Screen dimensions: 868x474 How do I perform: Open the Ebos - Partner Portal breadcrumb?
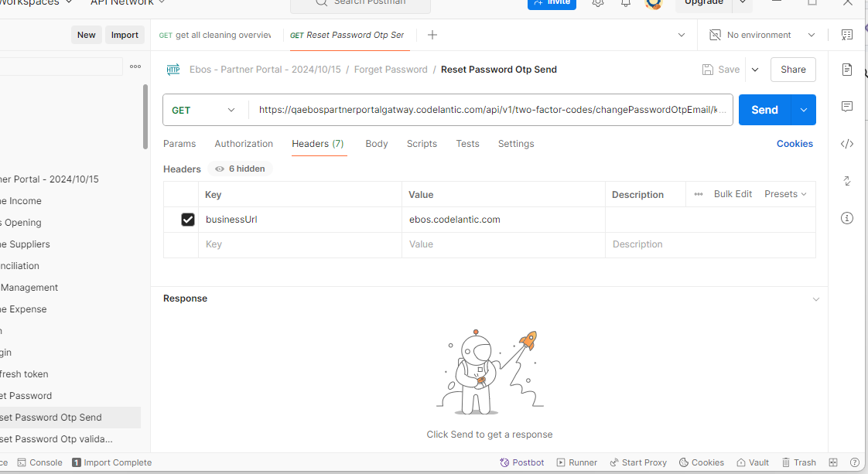[265, 70]
